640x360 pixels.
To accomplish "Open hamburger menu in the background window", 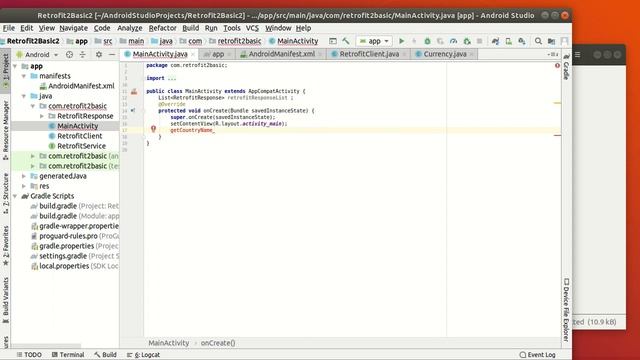I will [x=578, y=54].
